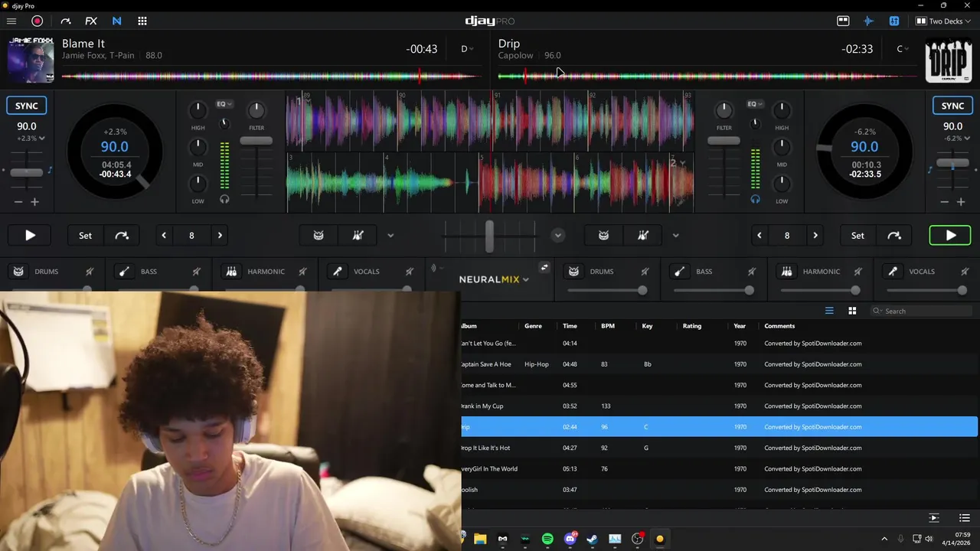Open the key D dropdown on left deck
The height and width of the screenshot is (551, 980).
(466, 49)
